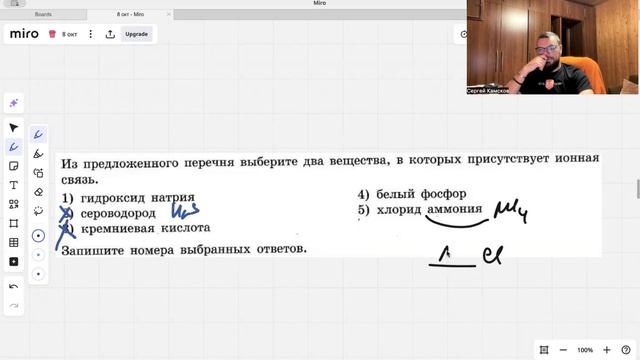
Task: Open the Shapes and lines tool
Action: pos(13,204)
